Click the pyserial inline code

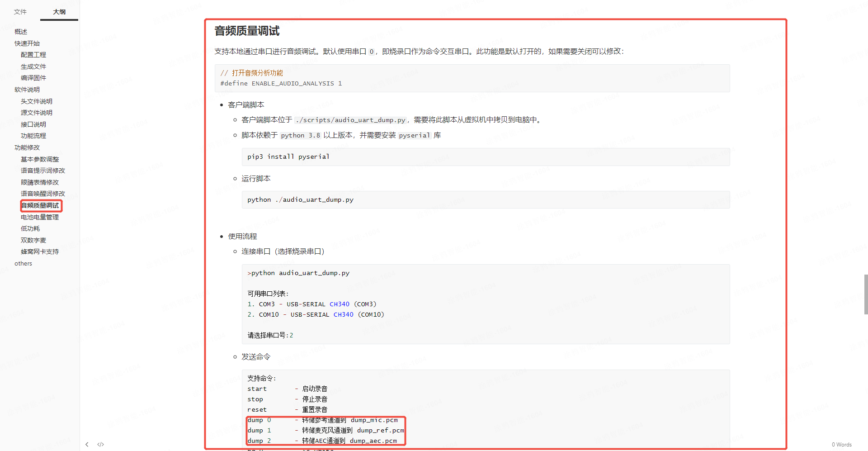pos(415,135)
